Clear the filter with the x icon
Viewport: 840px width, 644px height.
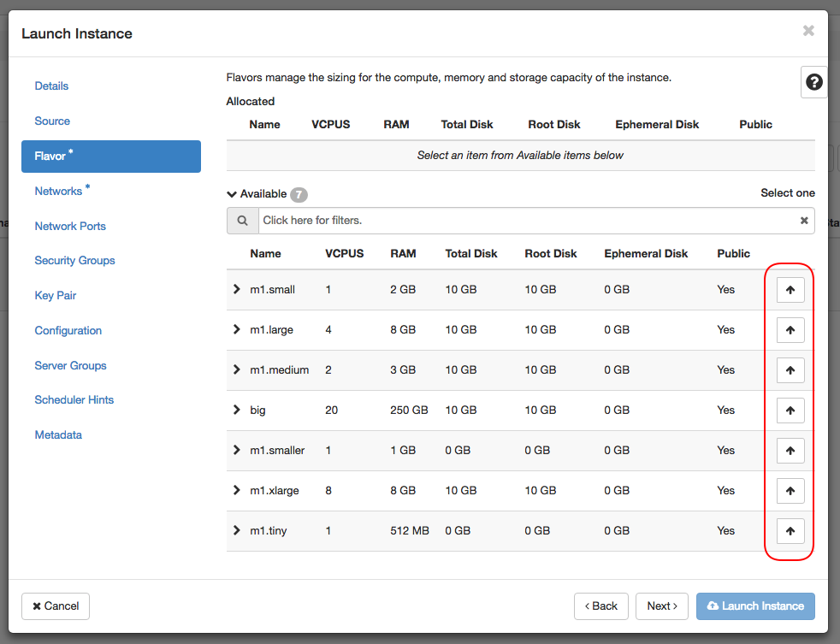coord(803,221)
